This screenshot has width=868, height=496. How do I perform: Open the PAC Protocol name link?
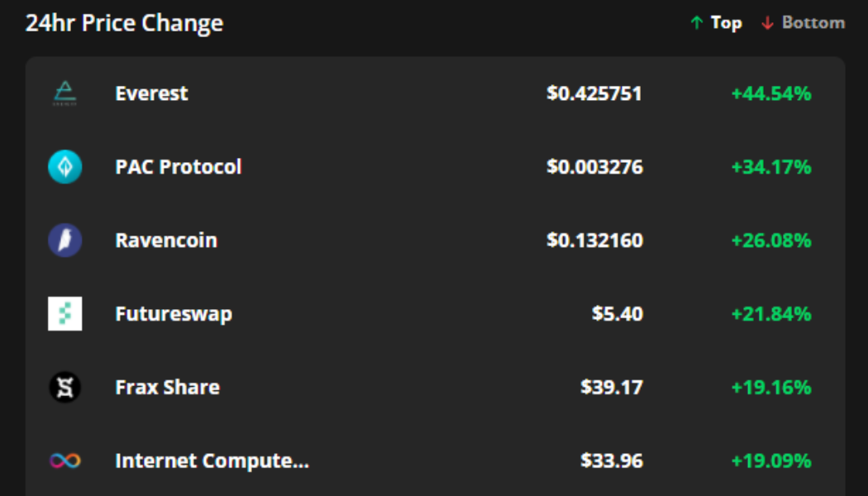(x=178, y=167)
